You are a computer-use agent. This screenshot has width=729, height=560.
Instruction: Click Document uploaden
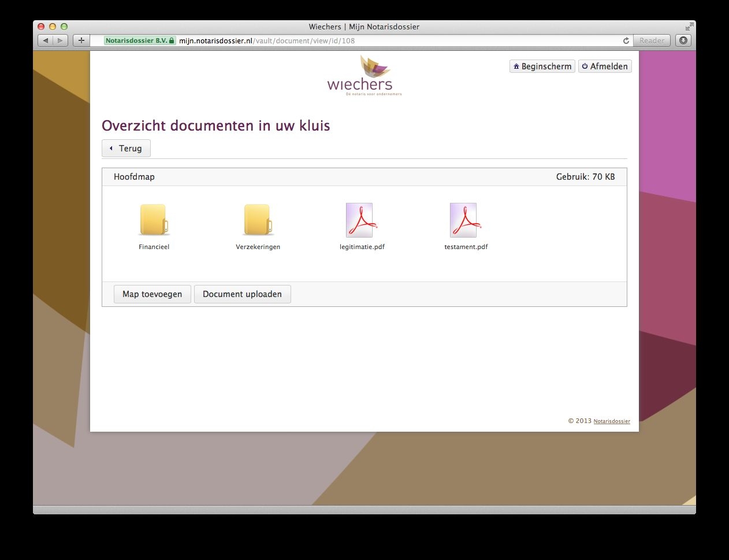pos(243,294)
